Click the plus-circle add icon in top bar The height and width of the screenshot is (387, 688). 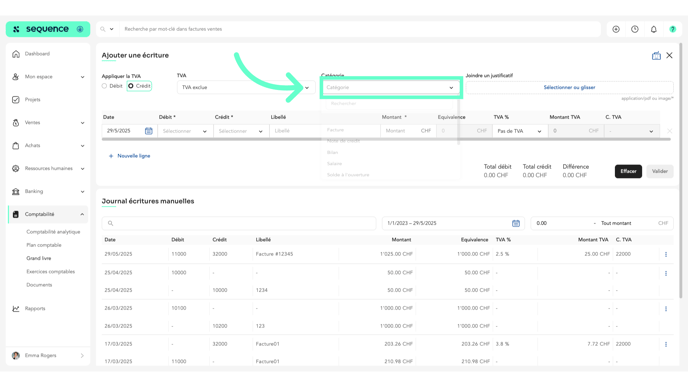(616, 29)
